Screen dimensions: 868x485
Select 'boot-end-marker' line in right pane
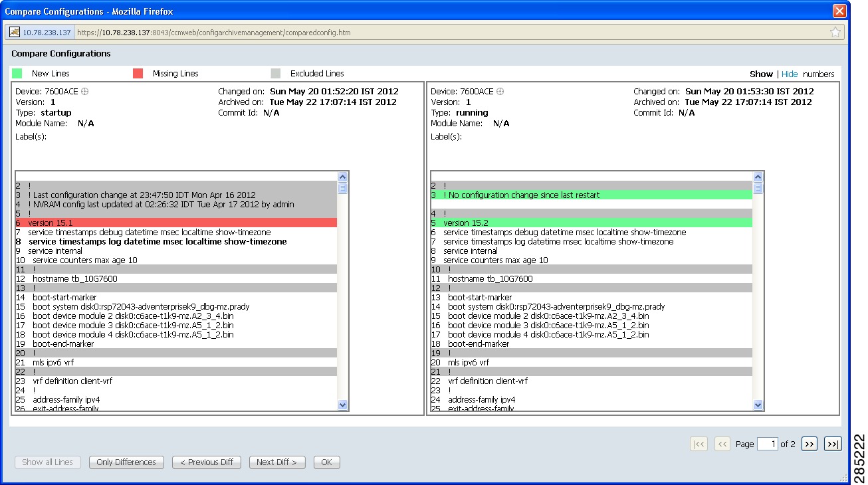click(592, 344)
